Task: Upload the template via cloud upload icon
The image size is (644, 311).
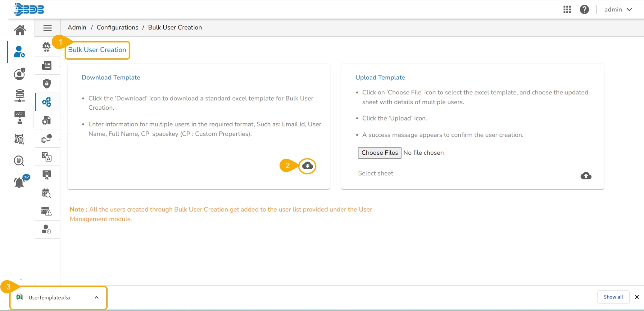Action: tap(586, 176)
